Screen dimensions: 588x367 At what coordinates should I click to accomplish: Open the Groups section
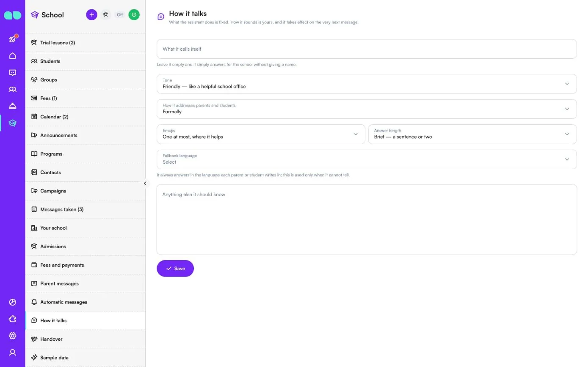point(85,80)
